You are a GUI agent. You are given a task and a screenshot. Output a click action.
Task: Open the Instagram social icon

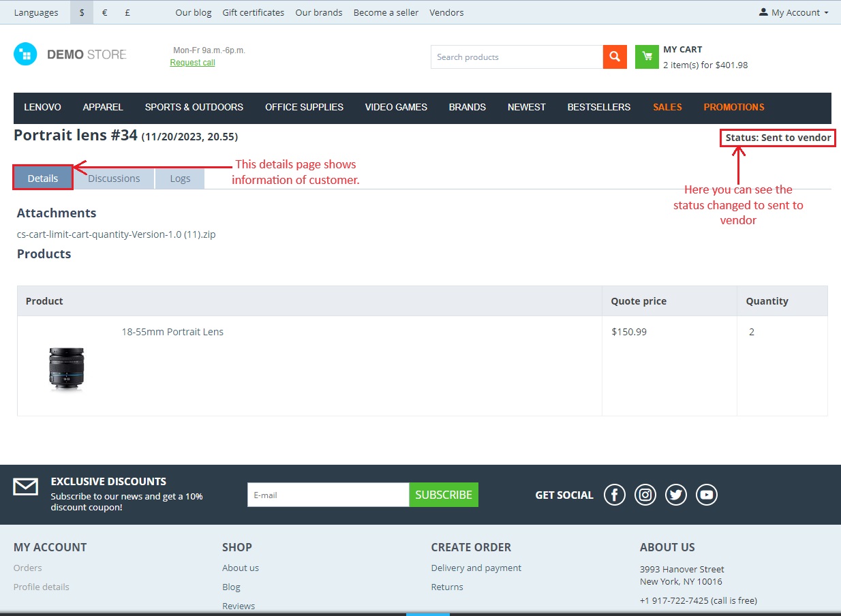click(645, 495)
